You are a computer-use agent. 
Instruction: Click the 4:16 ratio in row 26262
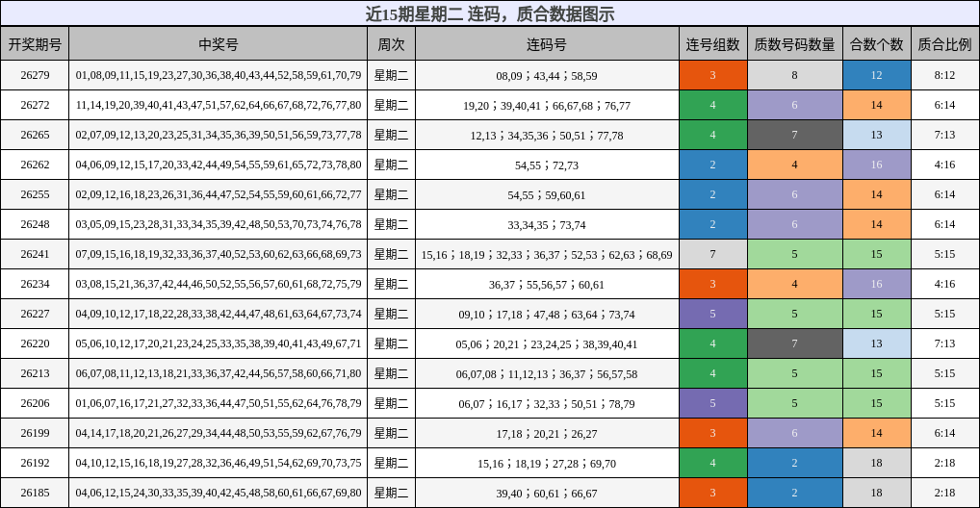click(x=945, y=165)
